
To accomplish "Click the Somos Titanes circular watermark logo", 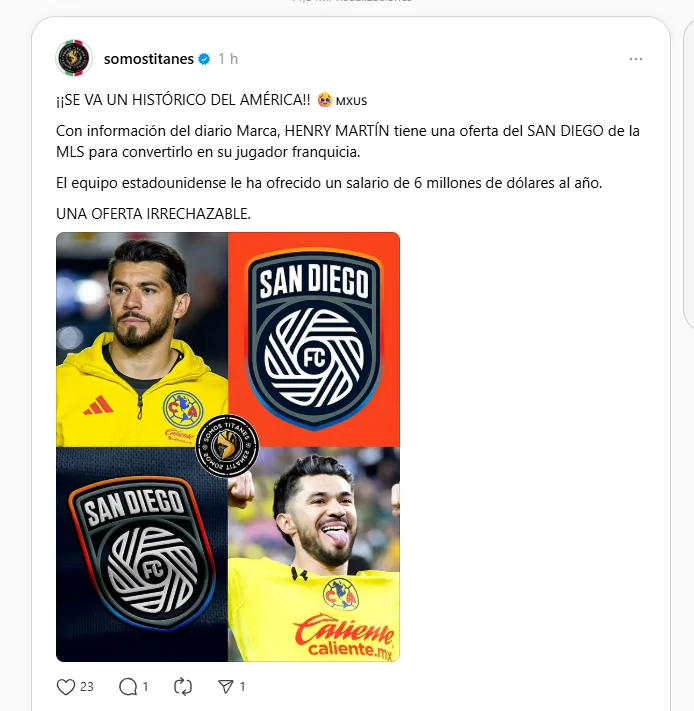I will [x=227, y=446].
